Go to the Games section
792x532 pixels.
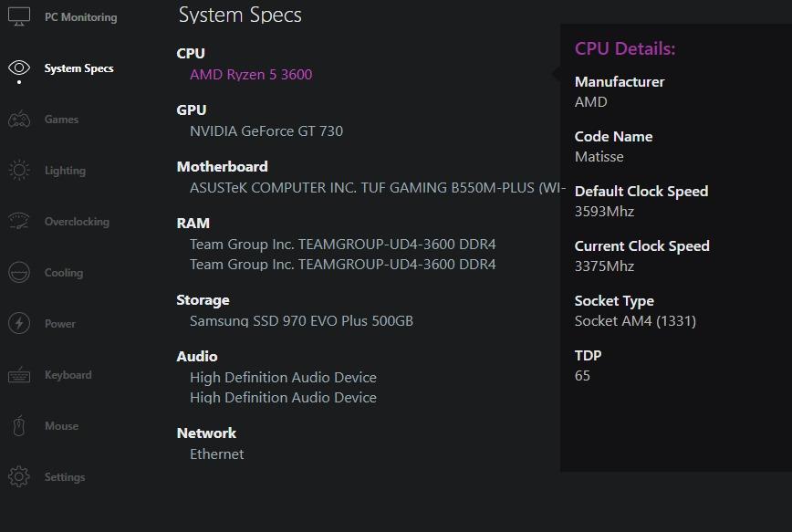[x=62, y=120]
